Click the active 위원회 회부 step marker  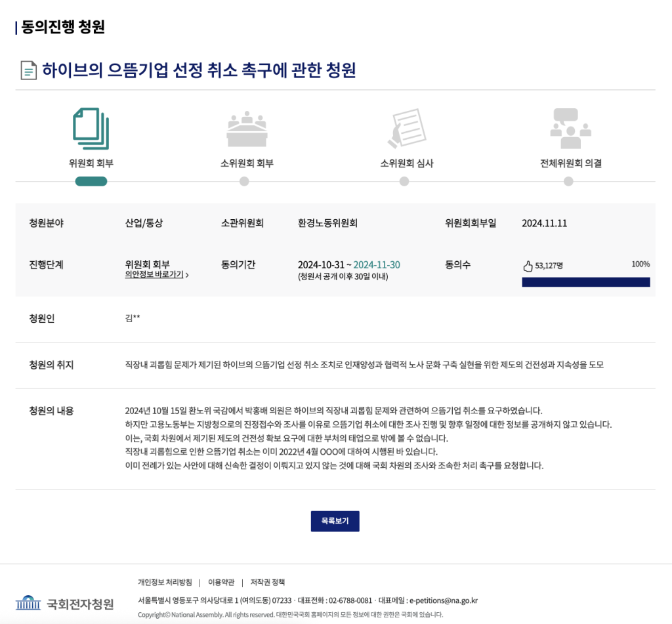[x=91, y=181]
